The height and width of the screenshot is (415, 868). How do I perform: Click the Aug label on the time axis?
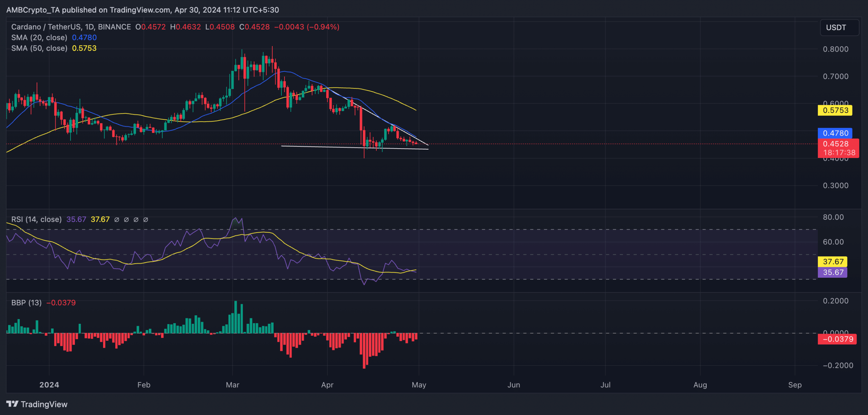pos(700,385)
